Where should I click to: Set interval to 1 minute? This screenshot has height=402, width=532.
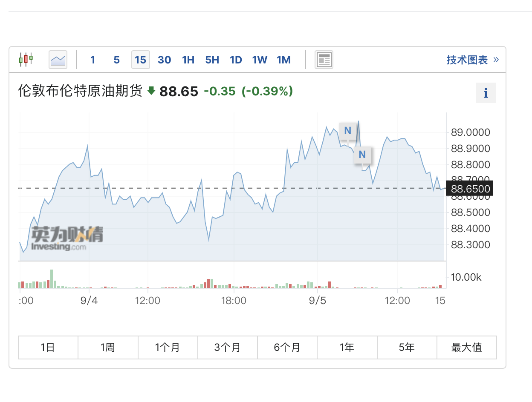(93, 60)
